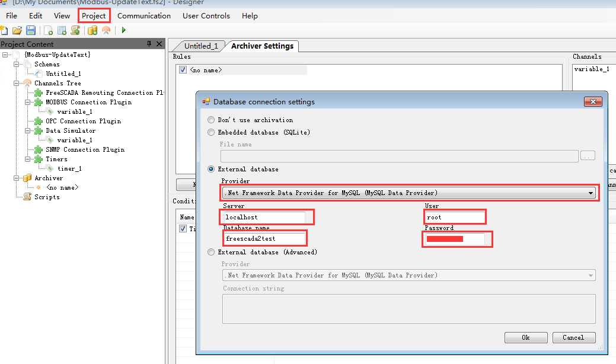The height and width of the screenshot is (364, 616).
Task: Open the Edit menu
Action: tap(36, 15)
